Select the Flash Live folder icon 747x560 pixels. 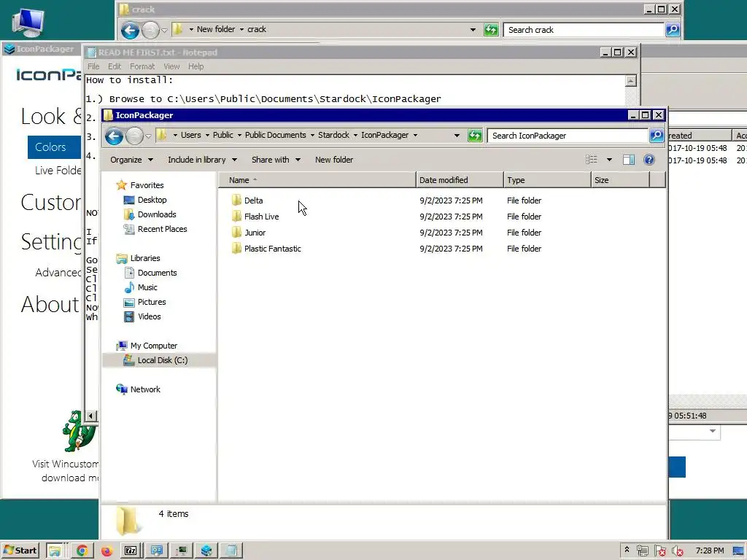coord(237,216)
